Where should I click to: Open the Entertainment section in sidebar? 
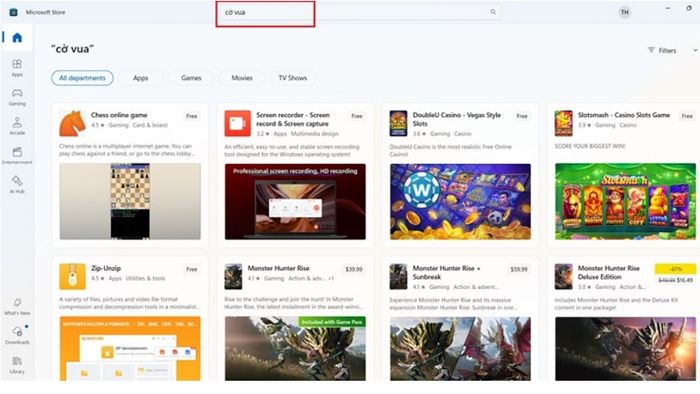pos(17,155)
